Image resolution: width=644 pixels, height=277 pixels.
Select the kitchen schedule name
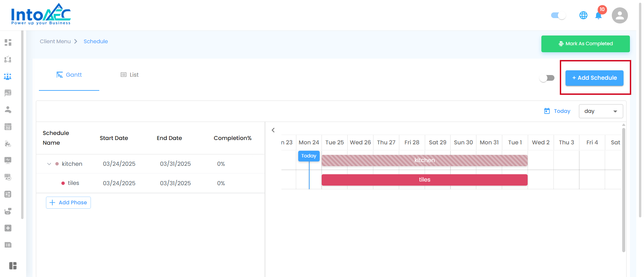[x=72, y=164]
